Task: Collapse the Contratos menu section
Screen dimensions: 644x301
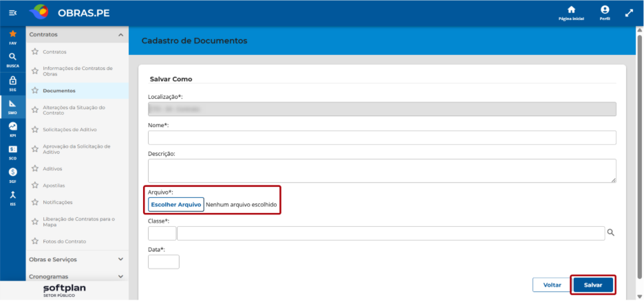Action: click(x=120, y=35)
